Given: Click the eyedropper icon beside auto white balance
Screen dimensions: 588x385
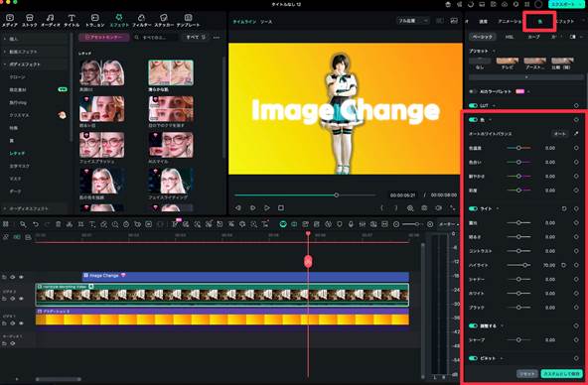Looking at the screenshot, I should (576, 134).
